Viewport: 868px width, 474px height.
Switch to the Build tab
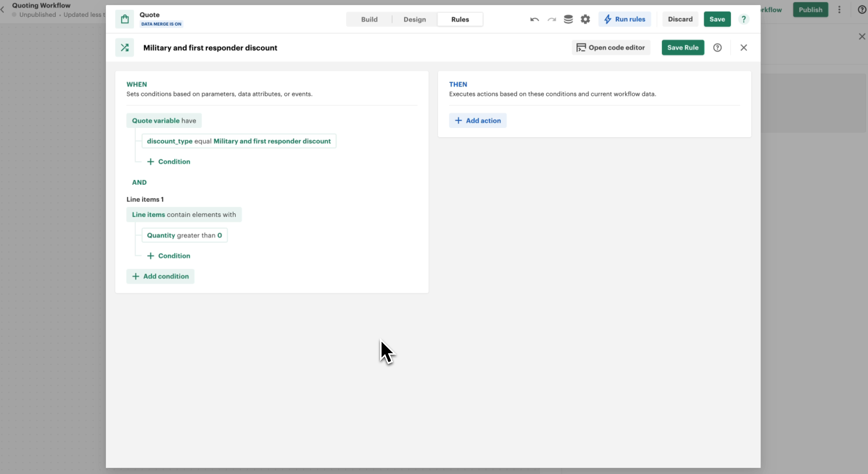[x=369, y=19]
